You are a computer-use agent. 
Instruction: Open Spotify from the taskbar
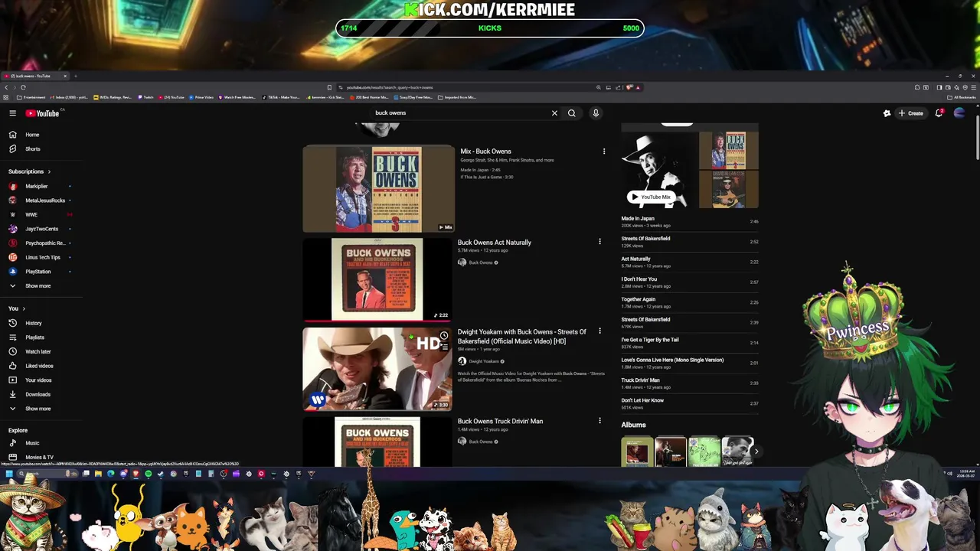coord(148,474)
